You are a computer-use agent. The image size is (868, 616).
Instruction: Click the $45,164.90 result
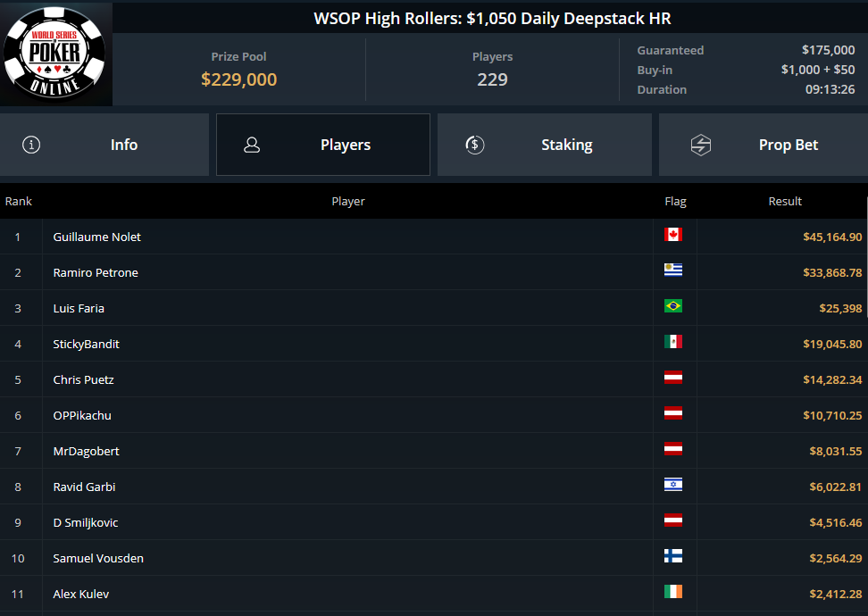click(832, 237)
